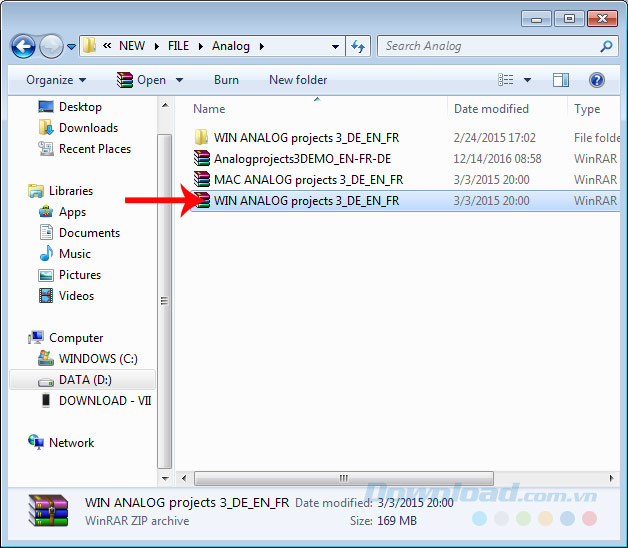Screen dimensions: 628x548
Task: Expand address bar history dropdown arrow
Action: (x=336, y=46)
